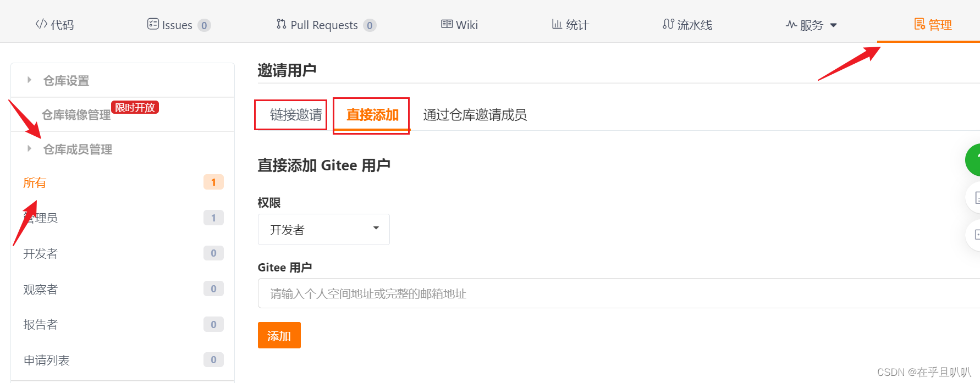Open the 代码 code tab
Viewport: 980px width, 383px height.
54,25
